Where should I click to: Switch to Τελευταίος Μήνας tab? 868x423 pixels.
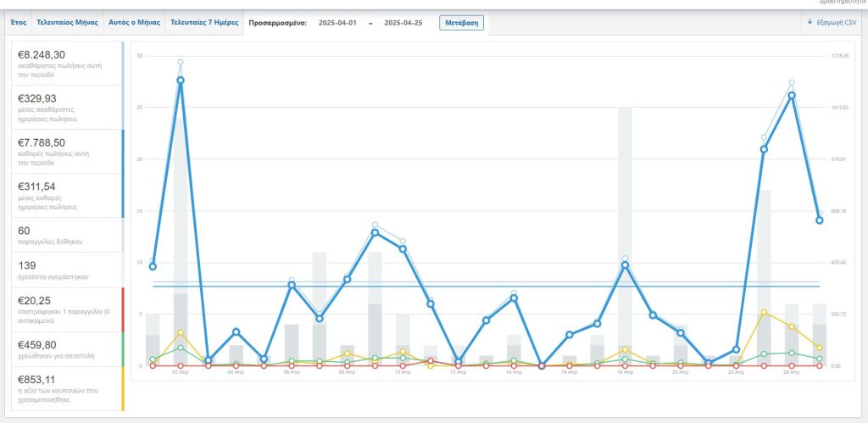(67, 23)
